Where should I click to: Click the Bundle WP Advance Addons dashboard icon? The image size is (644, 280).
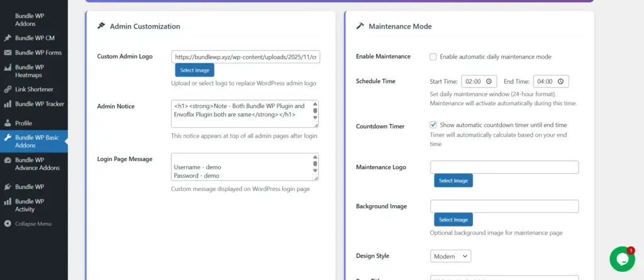pos(8,160)
